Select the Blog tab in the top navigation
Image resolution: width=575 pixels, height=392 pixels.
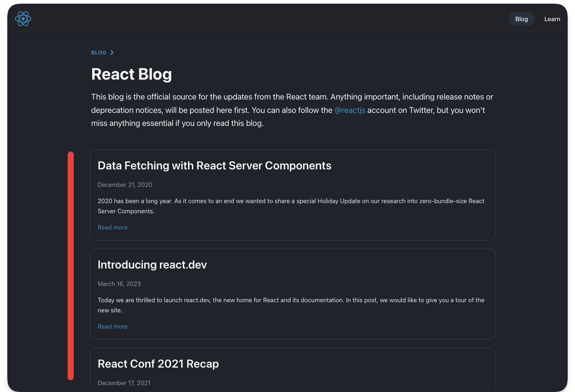coord(521,19)
